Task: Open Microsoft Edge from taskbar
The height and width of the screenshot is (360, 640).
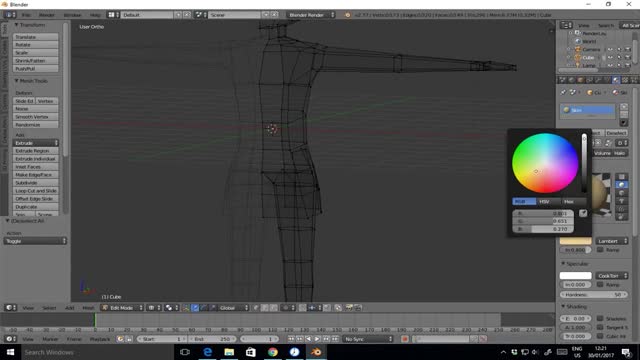Action: click(x=207, y=352)
